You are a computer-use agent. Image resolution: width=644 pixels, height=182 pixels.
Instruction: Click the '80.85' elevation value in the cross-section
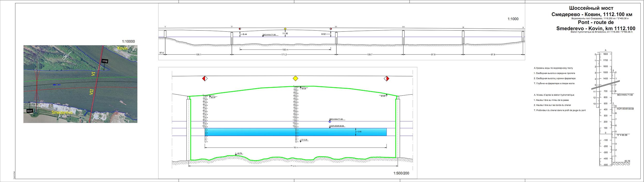(383, 96)
